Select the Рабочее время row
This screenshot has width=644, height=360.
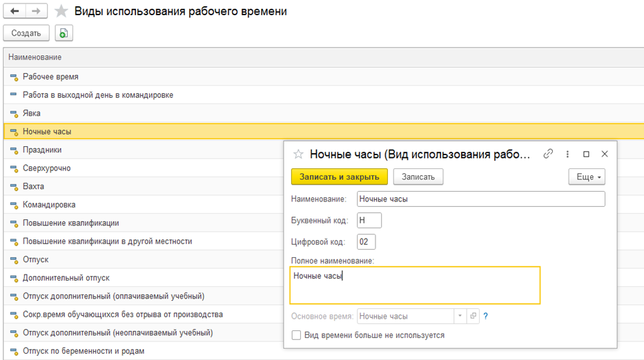[x=324, y=77]
